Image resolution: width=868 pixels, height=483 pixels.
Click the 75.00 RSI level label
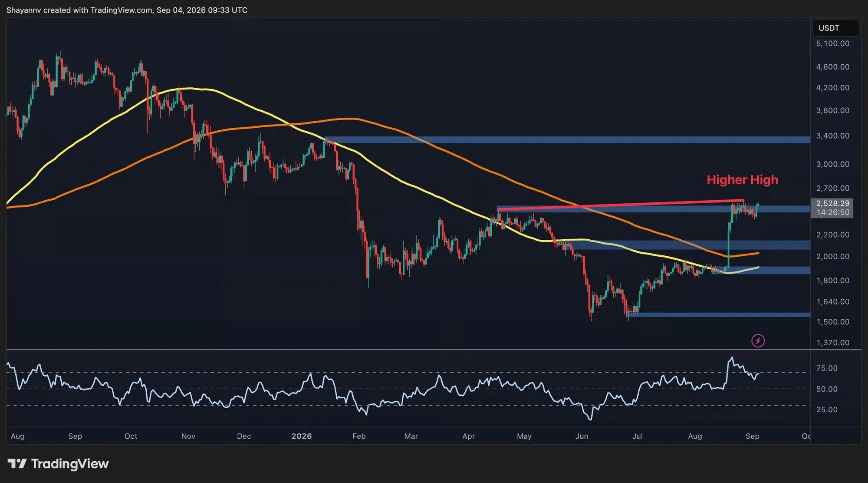(827, 368)
